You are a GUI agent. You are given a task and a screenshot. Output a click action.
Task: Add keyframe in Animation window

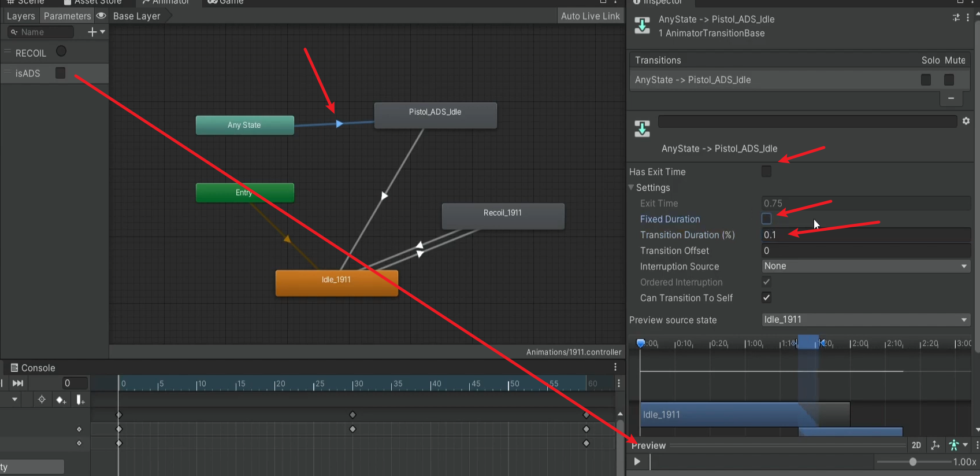click(61, 399)
